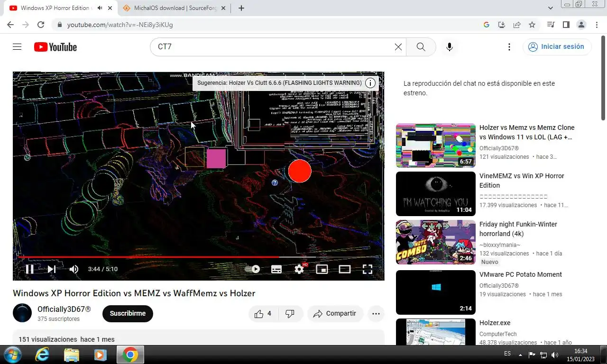Like the video
Screen dimensions: 607x364
pos(263,314)
